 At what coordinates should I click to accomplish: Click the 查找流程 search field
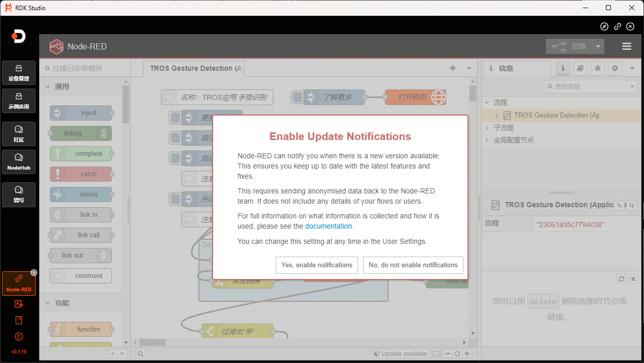590,87
